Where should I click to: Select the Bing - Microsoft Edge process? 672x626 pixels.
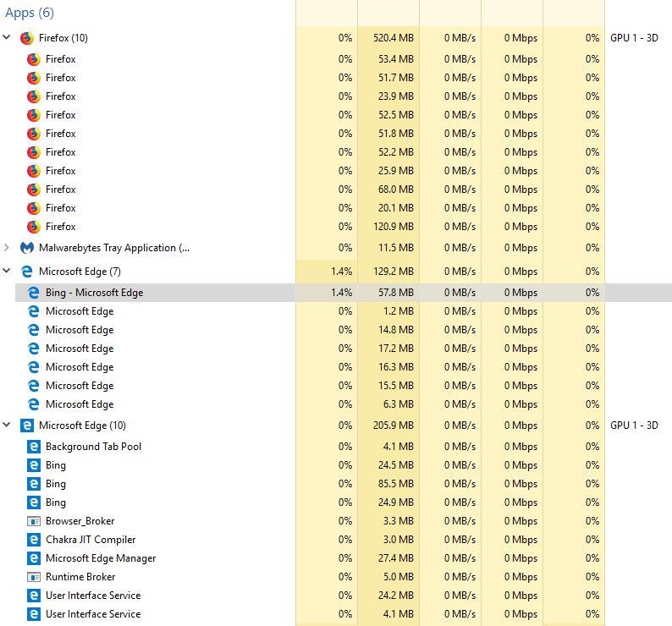point(344,292)
